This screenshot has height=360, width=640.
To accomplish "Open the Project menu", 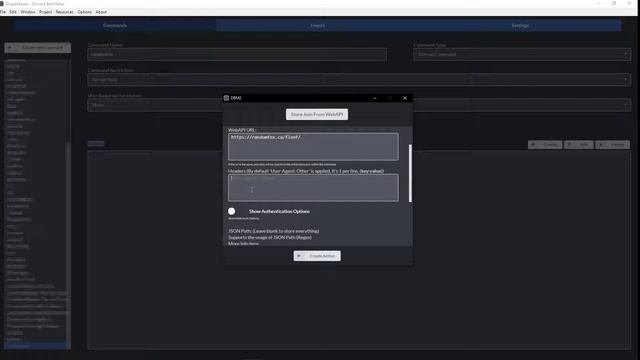I will pyautogui.click(x=45, y=12).
